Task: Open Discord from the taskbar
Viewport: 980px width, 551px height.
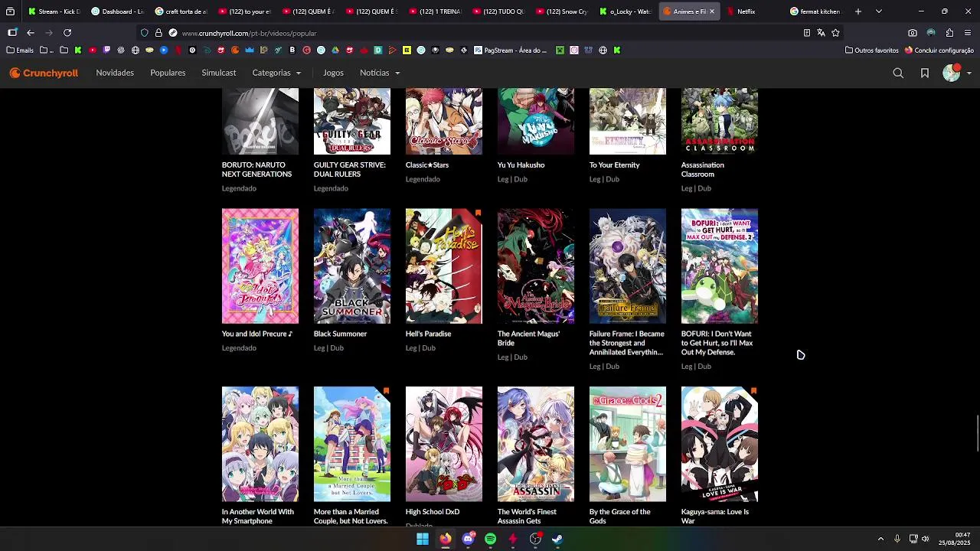Action: [x=468, y=539]
